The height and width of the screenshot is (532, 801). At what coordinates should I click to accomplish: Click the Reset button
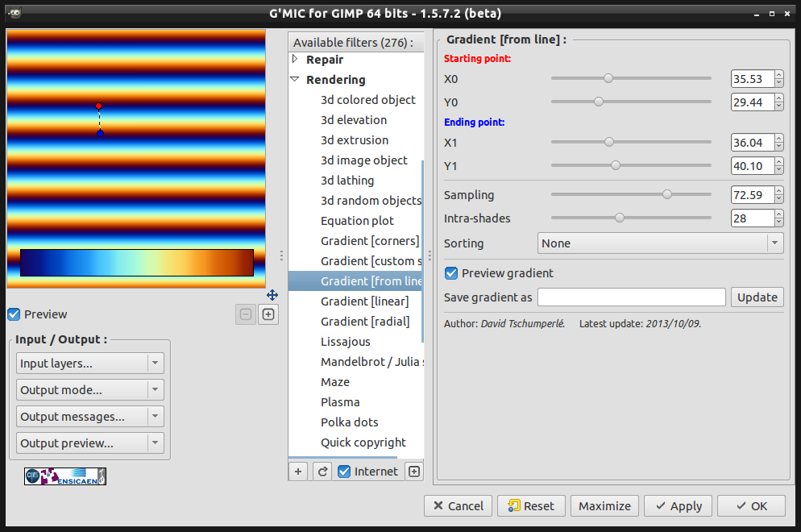tap(531, 506)
